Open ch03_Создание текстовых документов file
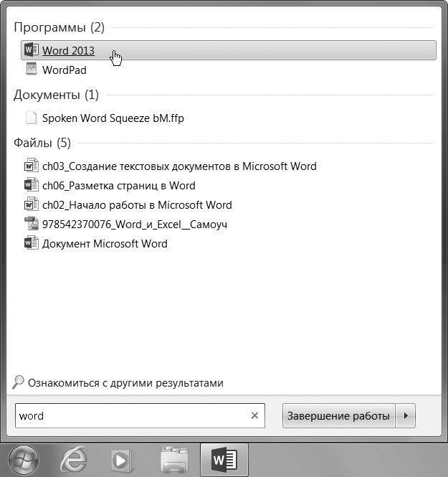Viewport: 448px width, 477px height. click(178, 166)
